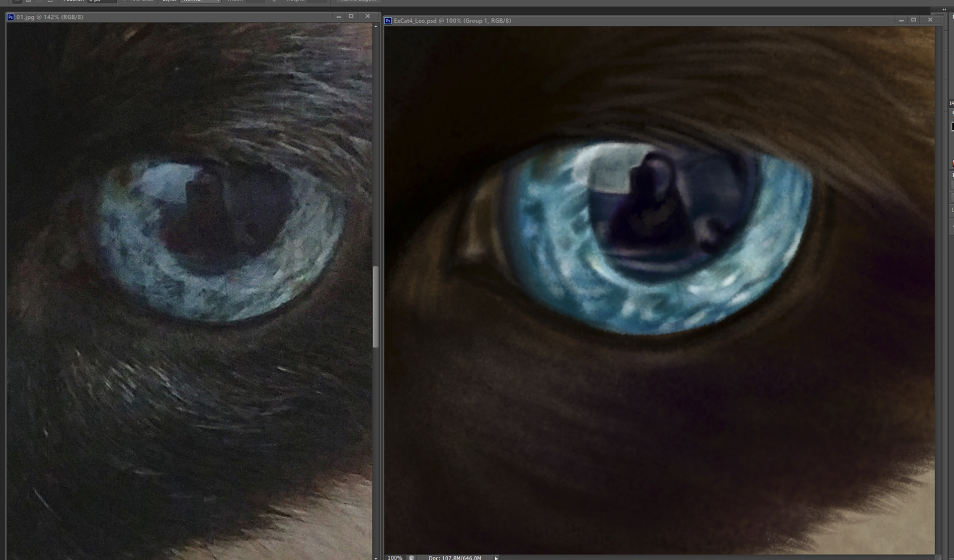Maximize the 01.jpg document window
This screenshot has width=954, height=560.
pyautogui.click(x=351, y=16)
